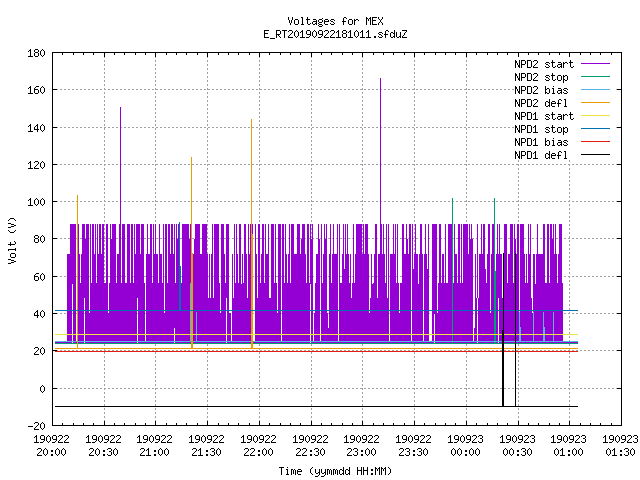640x480 pixels.
Task: Click the x-axis tick label 190922 22:00
Action: (258, 446)
